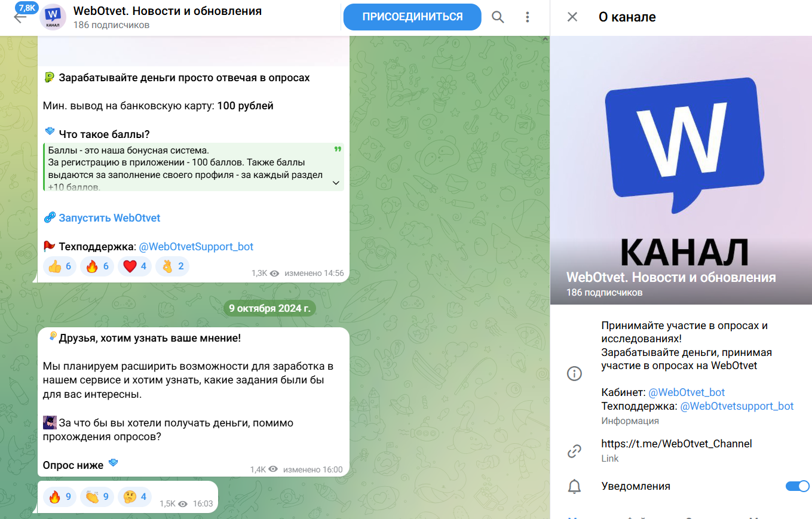Image resolution: width=812 pixels, height=519 pixels.
Task: Toggle the Уведомления notifications switch
Action: [797, 486]
